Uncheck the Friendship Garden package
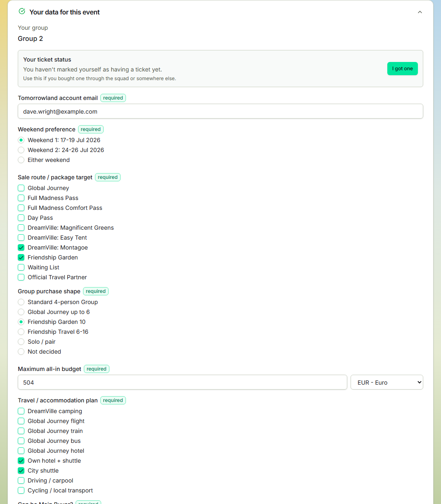 click(21, 257)
